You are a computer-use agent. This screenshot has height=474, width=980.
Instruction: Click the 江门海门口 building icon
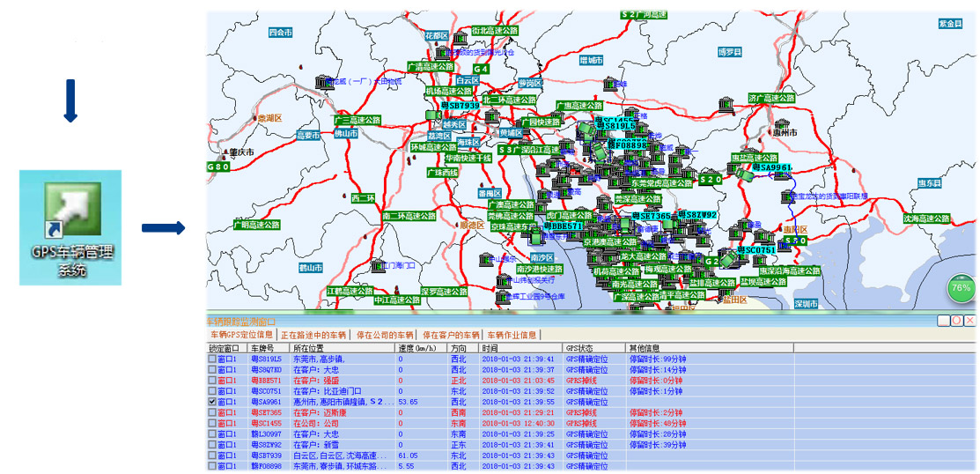click(374, 265)
